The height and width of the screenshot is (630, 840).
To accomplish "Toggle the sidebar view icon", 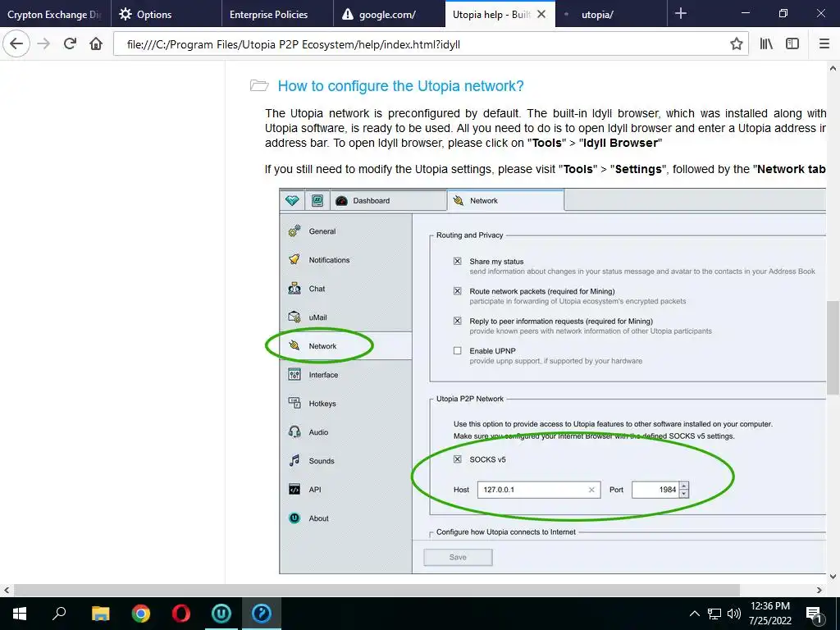I will [792, 44].
